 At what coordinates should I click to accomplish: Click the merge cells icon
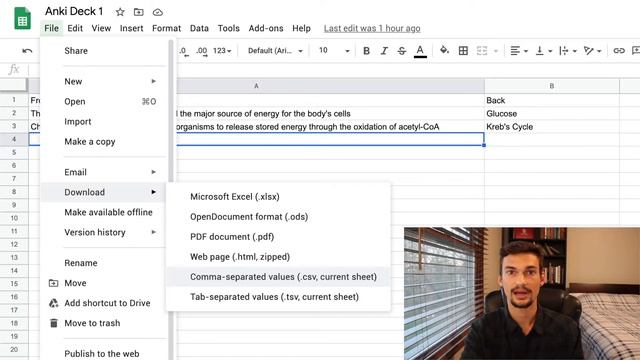tap(482, 51)
